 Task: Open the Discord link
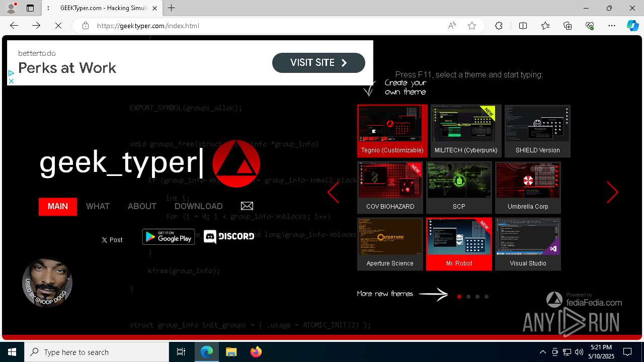tap(229, 236)
